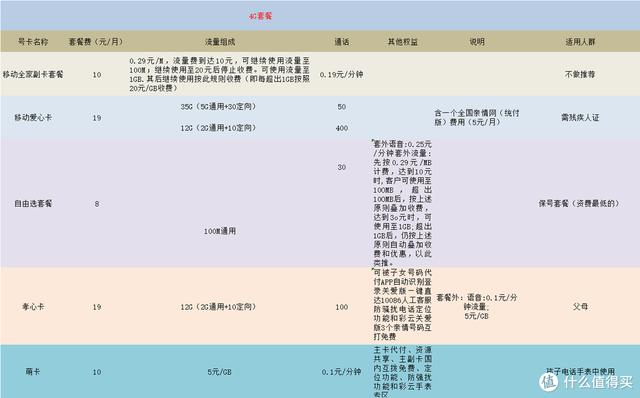Select the 自由选套餐 name cell
Image resolution: width=640 pixels, height=398 pixels.
[33, 203]
